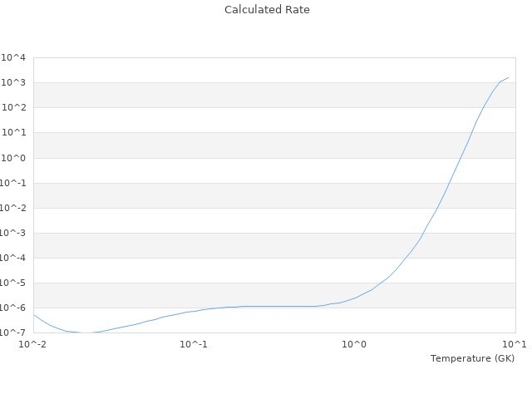Click the 10^0 y-axis tick label
The image size is (532, 399).
pos(15,158)
